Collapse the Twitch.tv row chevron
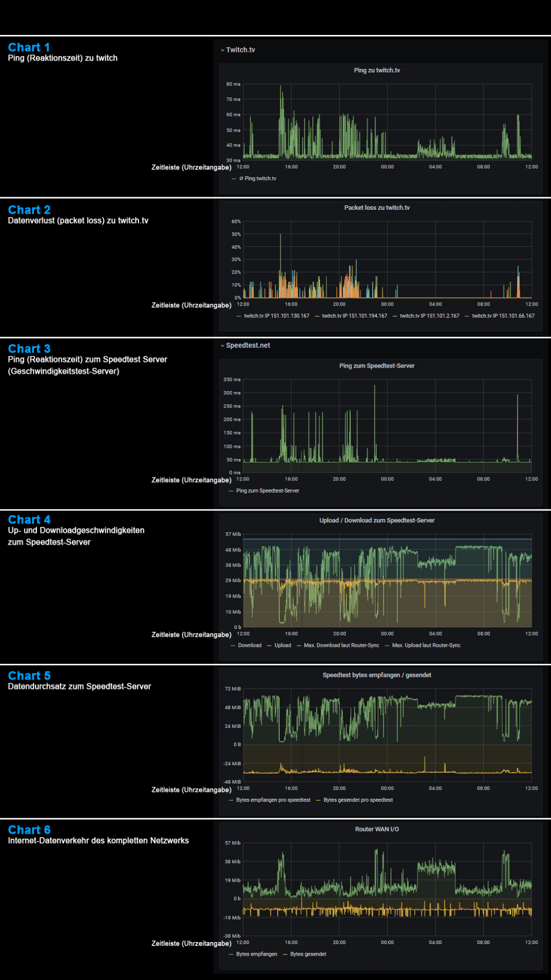551x980 pixels. (x=222, y=50)
